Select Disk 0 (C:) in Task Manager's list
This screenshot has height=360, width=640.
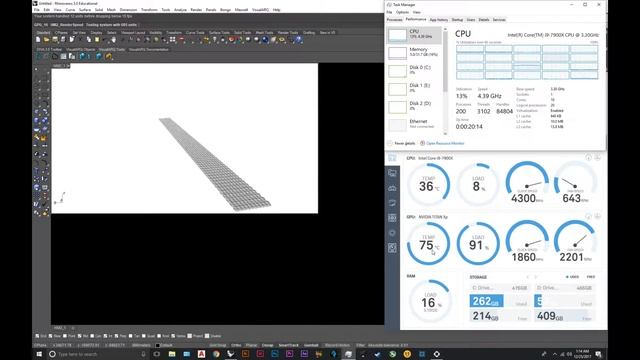[x=414, y=70]
